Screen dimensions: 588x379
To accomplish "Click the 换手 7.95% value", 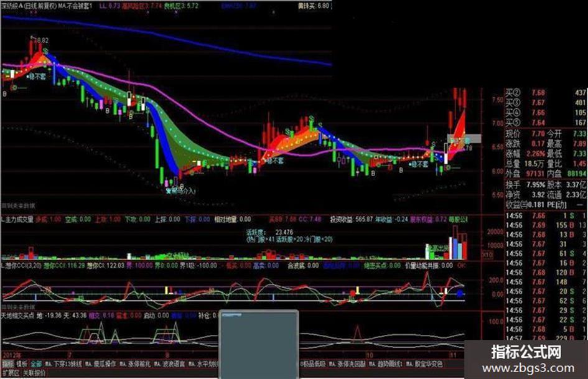I will coord(535,185).
